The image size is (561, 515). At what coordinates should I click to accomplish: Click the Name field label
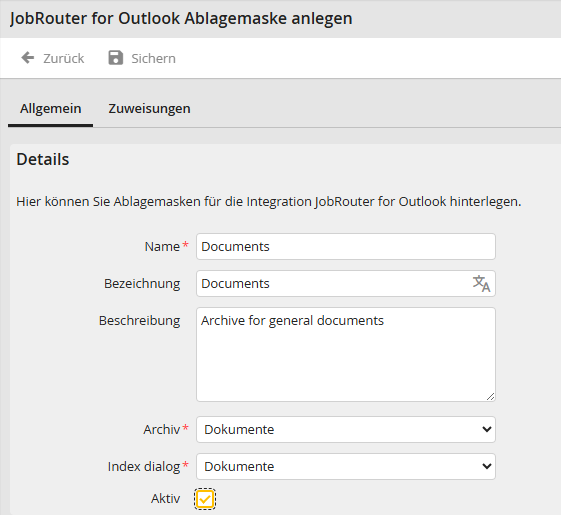click(x=162, y=247)
